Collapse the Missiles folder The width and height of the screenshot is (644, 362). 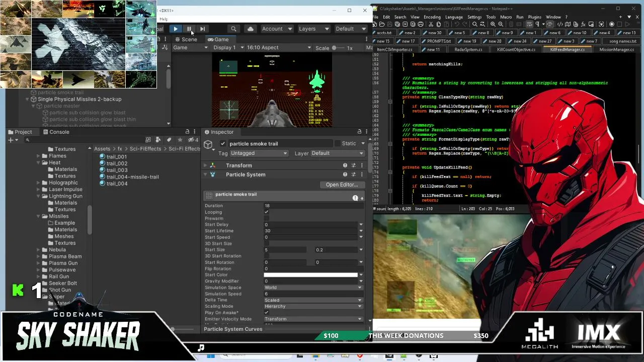[38, 216]
